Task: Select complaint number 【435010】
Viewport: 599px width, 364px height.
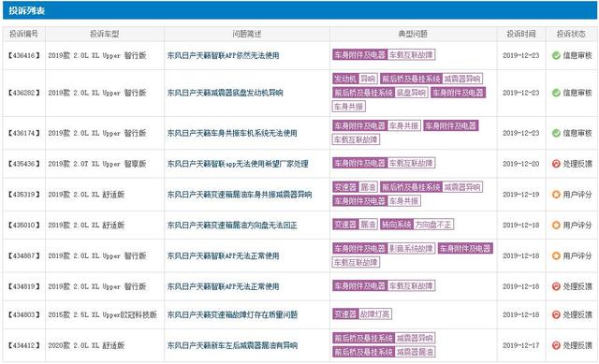Action: coord(23,225)
